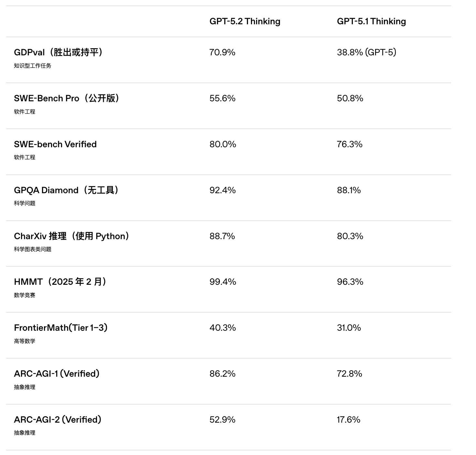The height and width of the screenshot is (455, 476).
Task: Click the SWE-bench Verified row label
Action: 55,144
